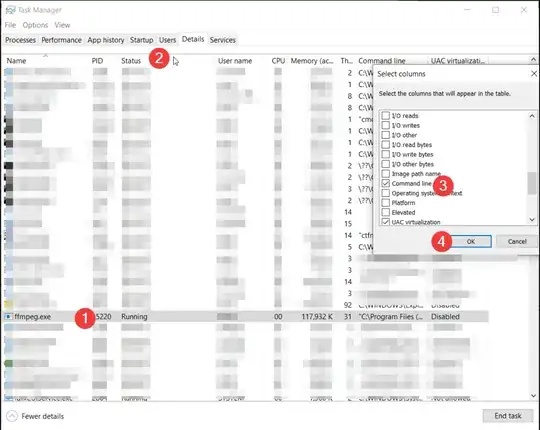Switch to the Performance tab

pos(61,40)
